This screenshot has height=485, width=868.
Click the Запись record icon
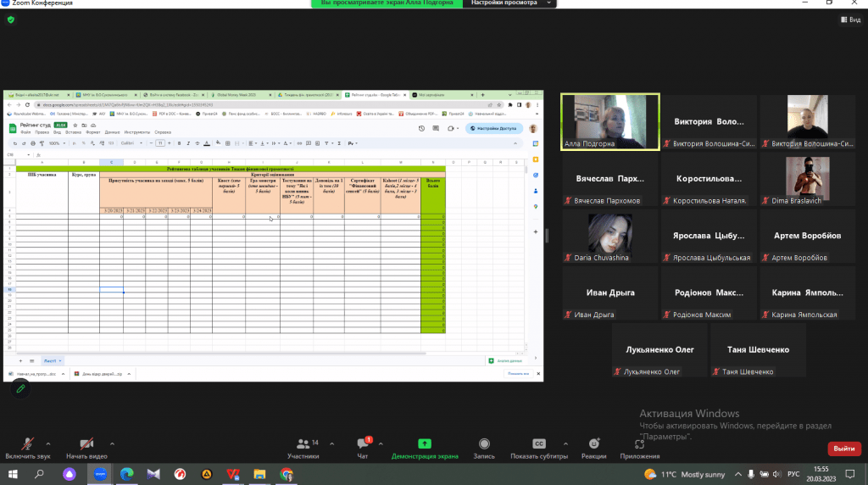(x=484, y=444)
